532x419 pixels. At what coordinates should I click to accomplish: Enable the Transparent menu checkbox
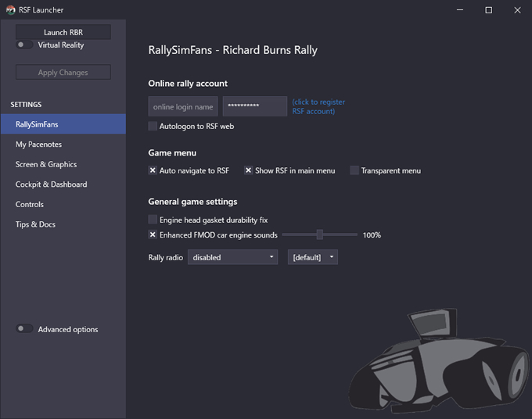click(x=354, y=170)
